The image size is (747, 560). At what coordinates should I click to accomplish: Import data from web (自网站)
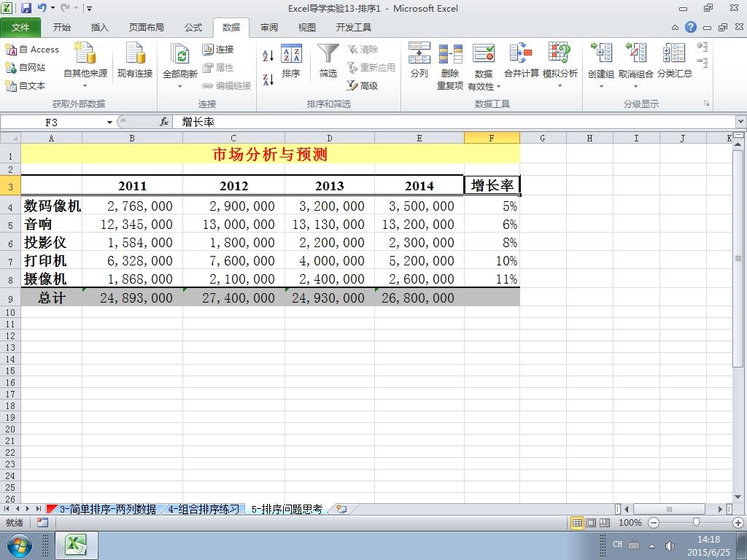tap(26, 68)
